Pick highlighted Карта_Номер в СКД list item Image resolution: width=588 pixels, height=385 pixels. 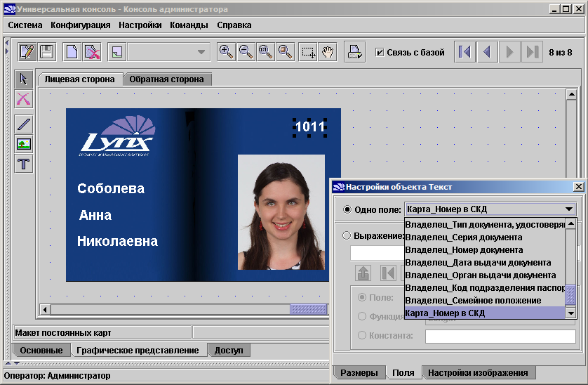(484, 313)
